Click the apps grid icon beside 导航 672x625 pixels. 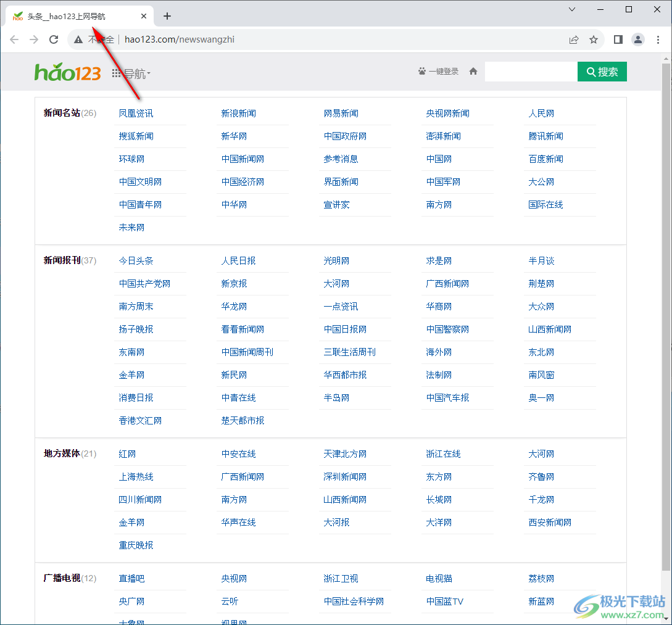pyautogui.click(x=117, y=72)
